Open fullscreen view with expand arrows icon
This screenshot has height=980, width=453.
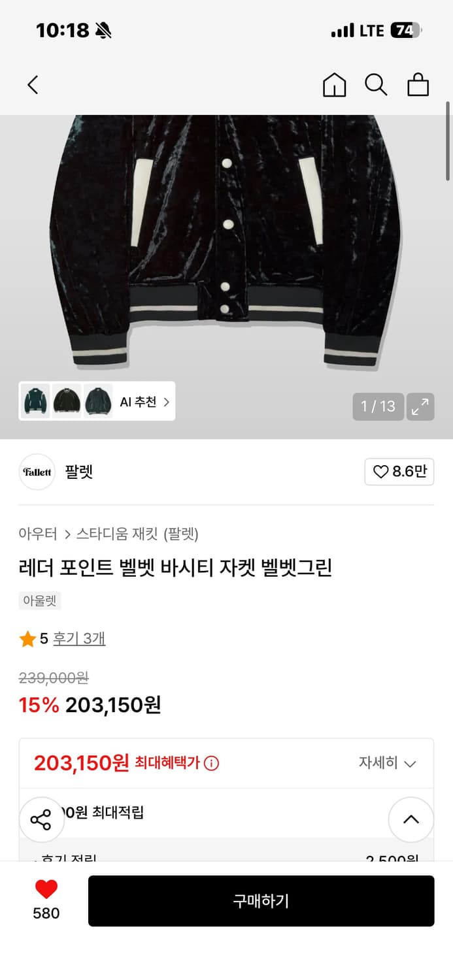(420, 406)
